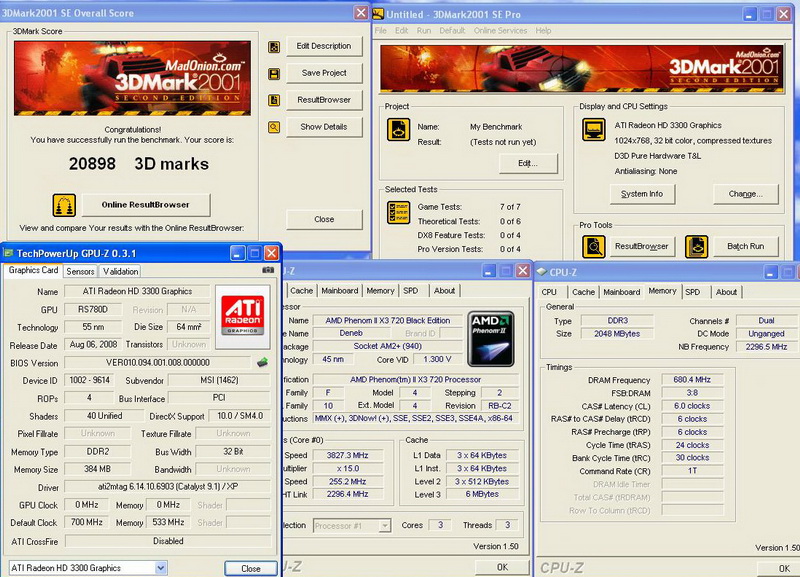Click the Edit Description icon in score window
Image resolution: width=800 pixels, height=577 pixels.
point(274,47)
